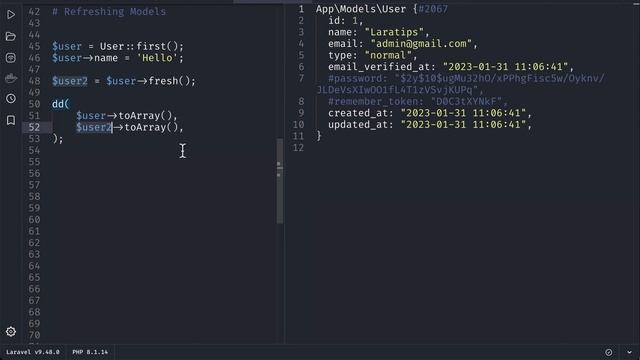Click the 'created_at' output line
640x360 pixels.
pyautogui.click(x=430, y=113)
